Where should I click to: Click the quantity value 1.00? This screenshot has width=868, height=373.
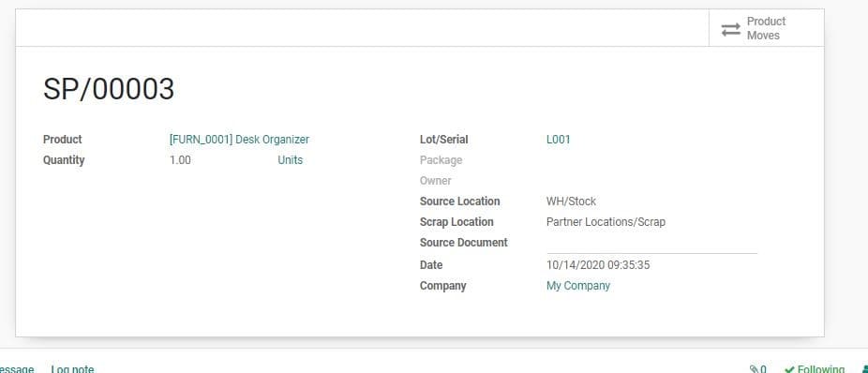pos(180,160)
